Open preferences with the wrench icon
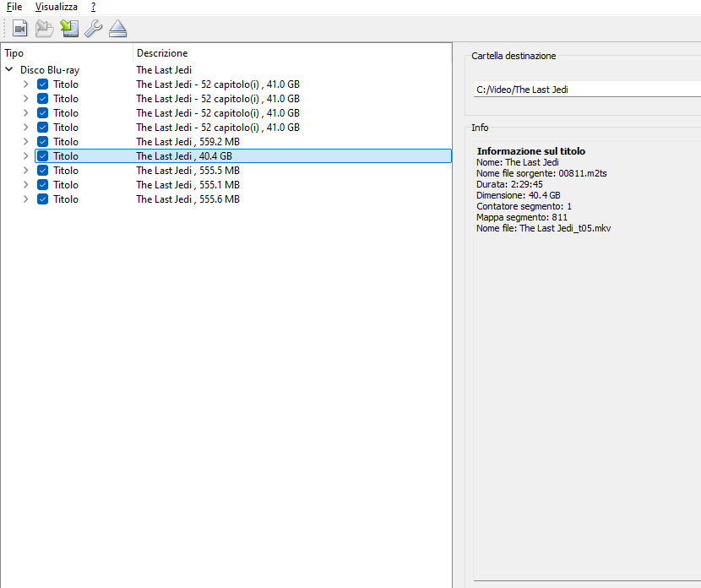 (94, 29)
